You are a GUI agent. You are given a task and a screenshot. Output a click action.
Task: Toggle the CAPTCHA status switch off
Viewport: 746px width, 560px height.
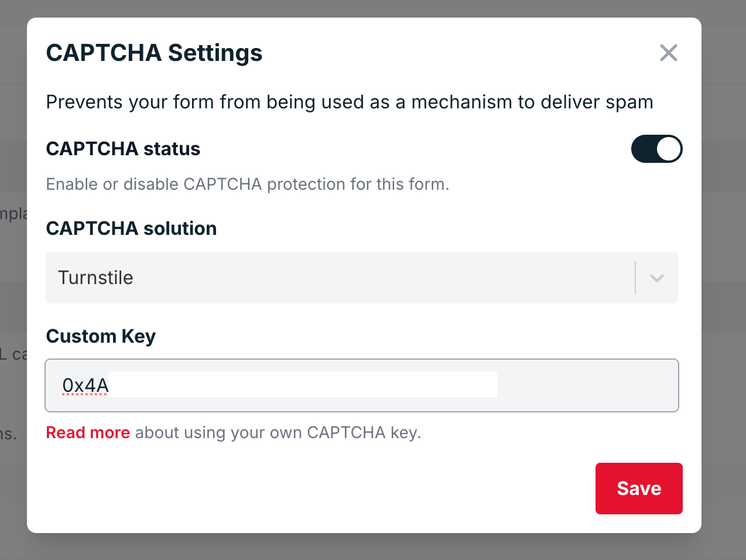tap(656, 149)
